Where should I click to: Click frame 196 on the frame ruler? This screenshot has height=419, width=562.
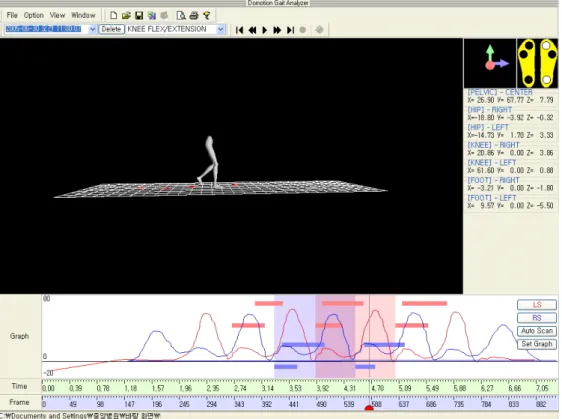click(157, 404)
